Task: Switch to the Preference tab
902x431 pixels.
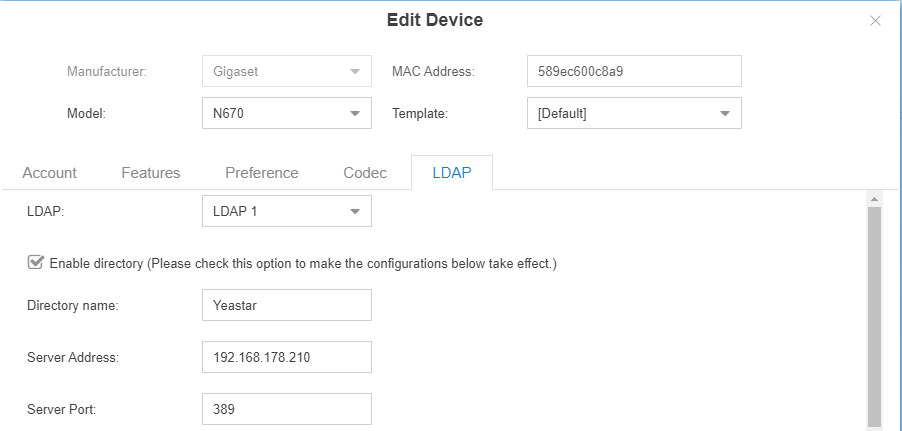Action: [262, 173]
